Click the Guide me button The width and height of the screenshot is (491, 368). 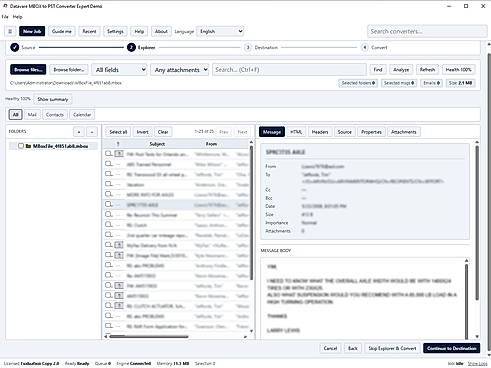[x=62, y=31]
